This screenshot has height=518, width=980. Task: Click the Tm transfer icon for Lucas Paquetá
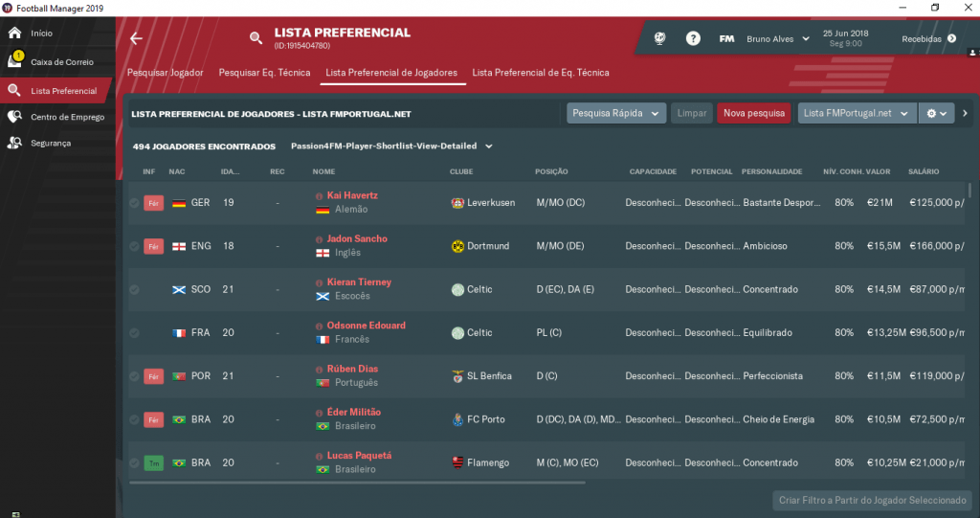(x=154, y=463)
